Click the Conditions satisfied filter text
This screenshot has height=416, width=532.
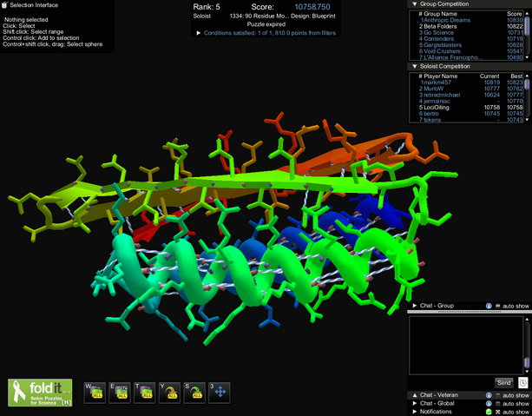(x=270, y=33)
